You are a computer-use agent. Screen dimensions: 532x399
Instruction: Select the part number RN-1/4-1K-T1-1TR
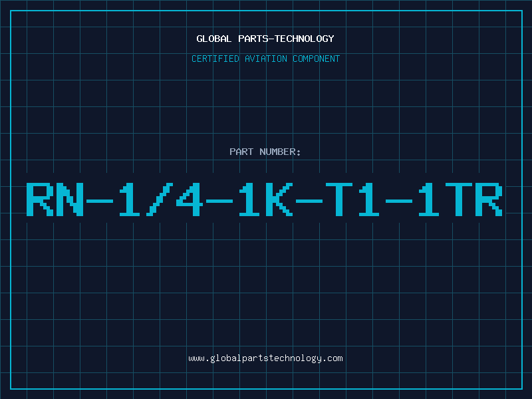[x=264, y=199]
